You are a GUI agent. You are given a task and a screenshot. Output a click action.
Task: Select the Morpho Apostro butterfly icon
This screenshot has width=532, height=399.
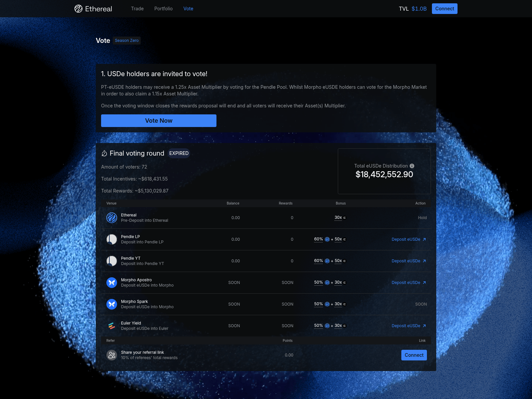click(112, 282)
